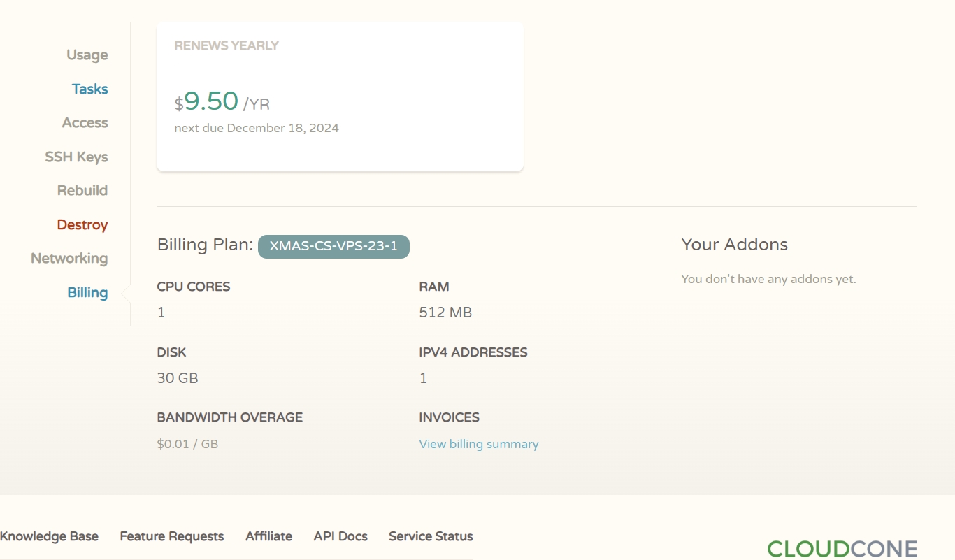Open the Feature Requests footer link
Screen dimensions: 955x560
(172, 536)
